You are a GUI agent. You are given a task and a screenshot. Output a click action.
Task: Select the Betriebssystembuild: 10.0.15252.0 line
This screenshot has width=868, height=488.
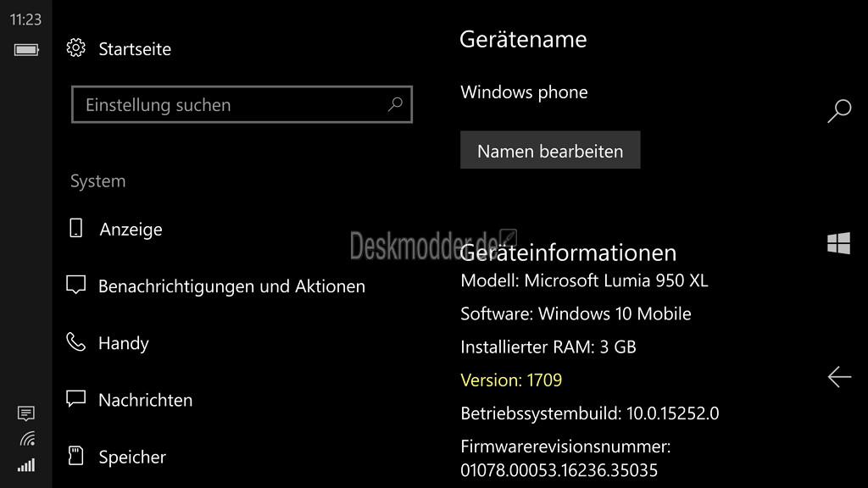(x=590, y=413)
